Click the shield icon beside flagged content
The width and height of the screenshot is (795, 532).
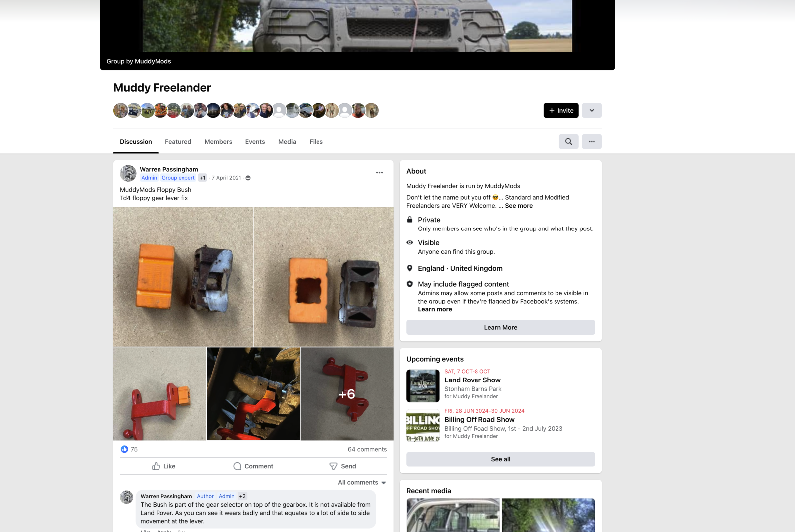tap(410, 284)
